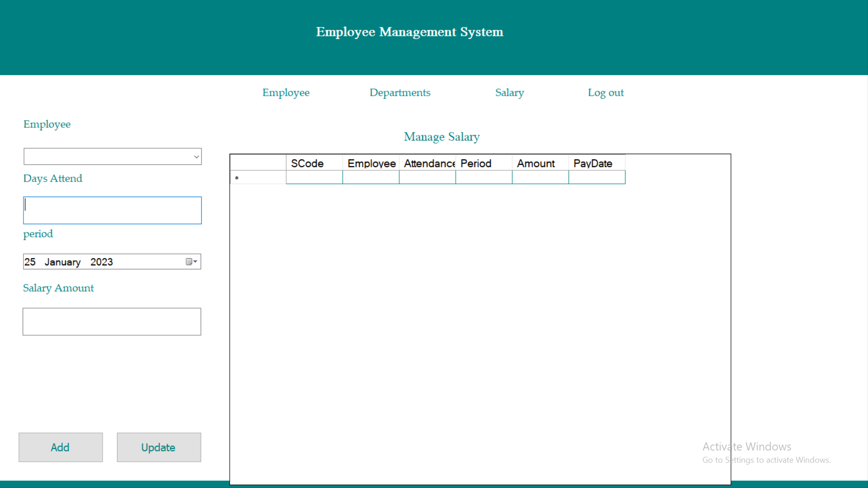The width and height of the screenshot is (868, 488).
Task: Open the period date picker calendar icon
Action: 189,262
